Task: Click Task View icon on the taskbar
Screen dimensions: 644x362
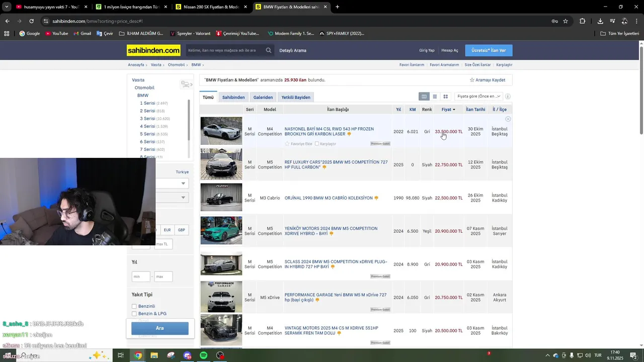Action: 121,355
